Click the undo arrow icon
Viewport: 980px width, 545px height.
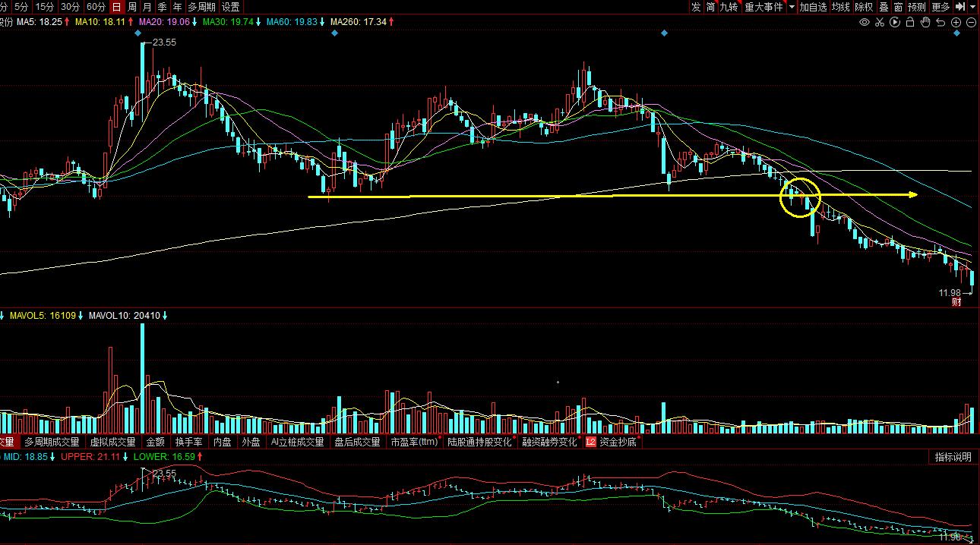pyautogui.click(x=941, y=23)
